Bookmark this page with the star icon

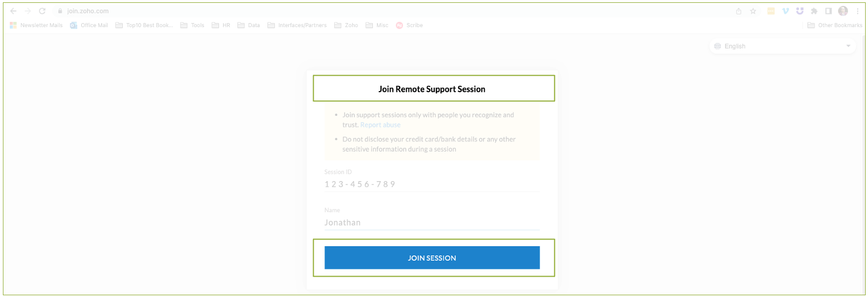pyautogui.click(x=753, y=11)
